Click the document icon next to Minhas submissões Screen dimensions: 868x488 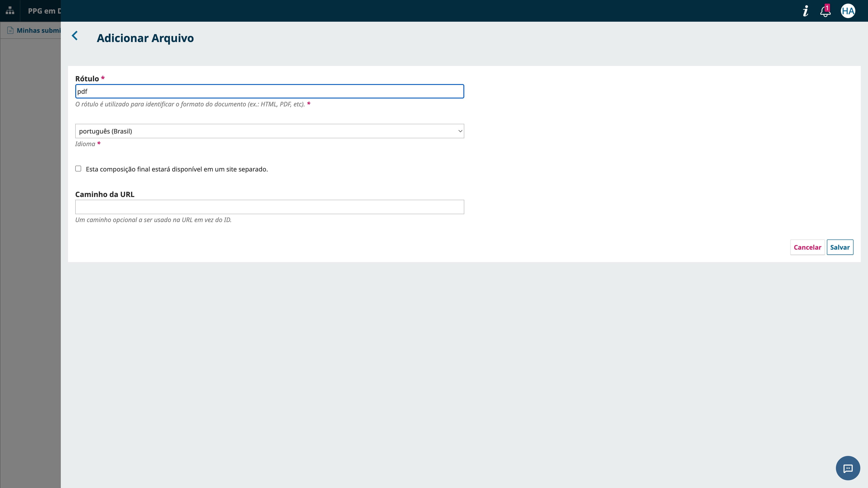10,30
